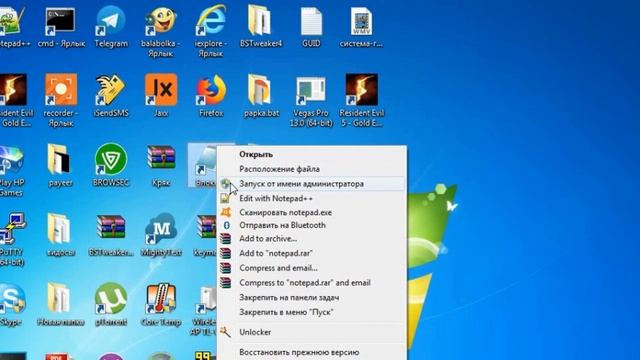Image resolution: width=640 pixels, height=360 pixels.
Task: Select the payeer folder icon
Action: click(60, 159)
